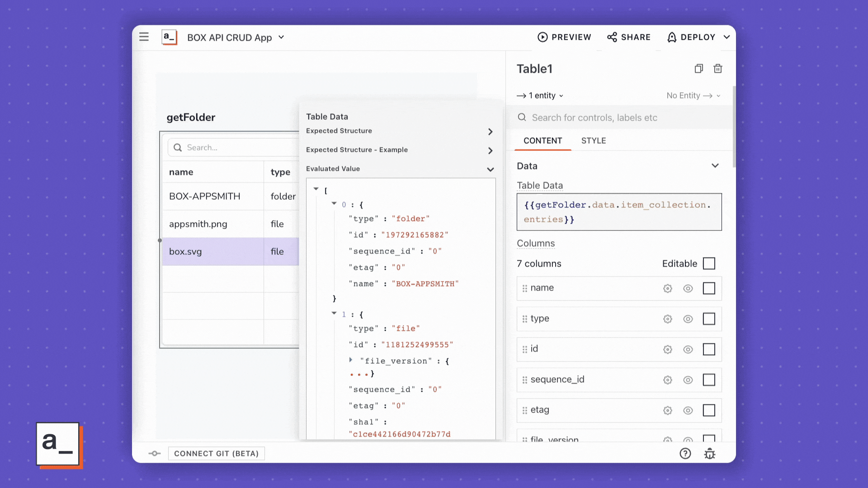This screenshot has height=488, width=868.
Task: Check editable box for id column
Action: pyautogui.click(x=709, y=349)
